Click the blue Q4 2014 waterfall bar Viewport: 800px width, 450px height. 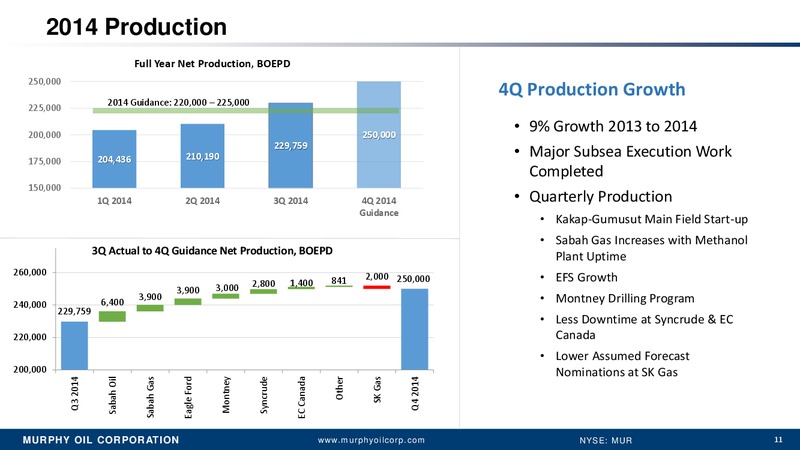click(414, 329)
